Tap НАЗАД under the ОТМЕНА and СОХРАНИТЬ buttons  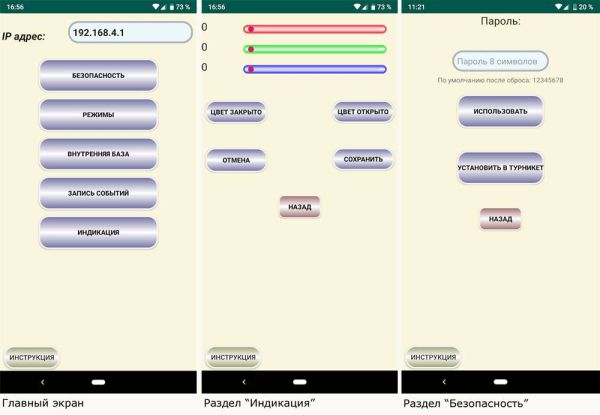(x=299, y=207)
